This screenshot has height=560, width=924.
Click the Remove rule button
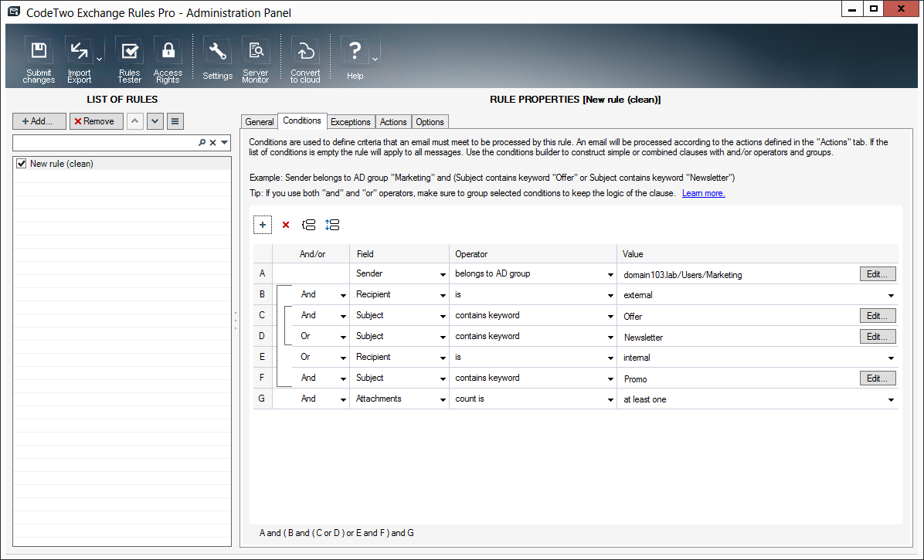pos(96,121)
